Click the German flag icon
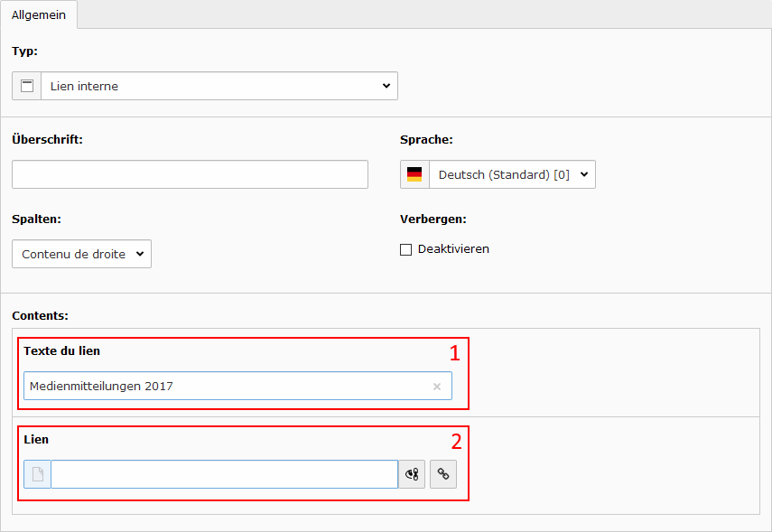772x532 pixels. (x=414, y=174)
